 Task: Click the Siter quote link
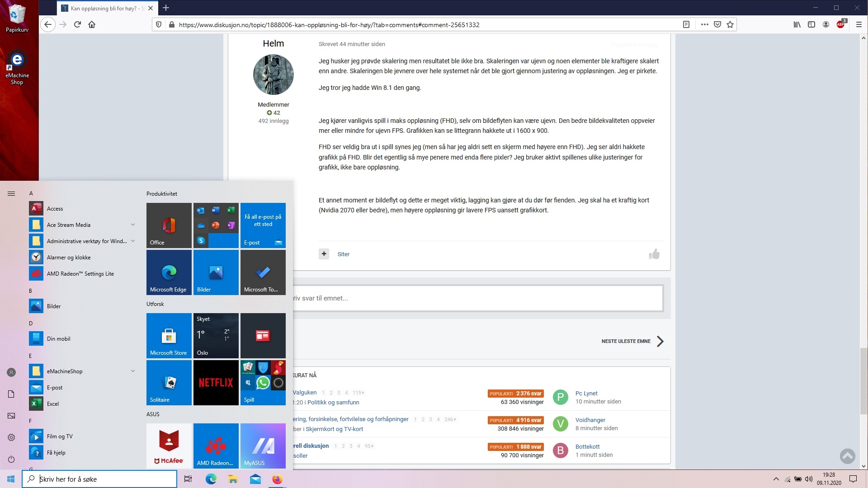click(x=343, y=254)
